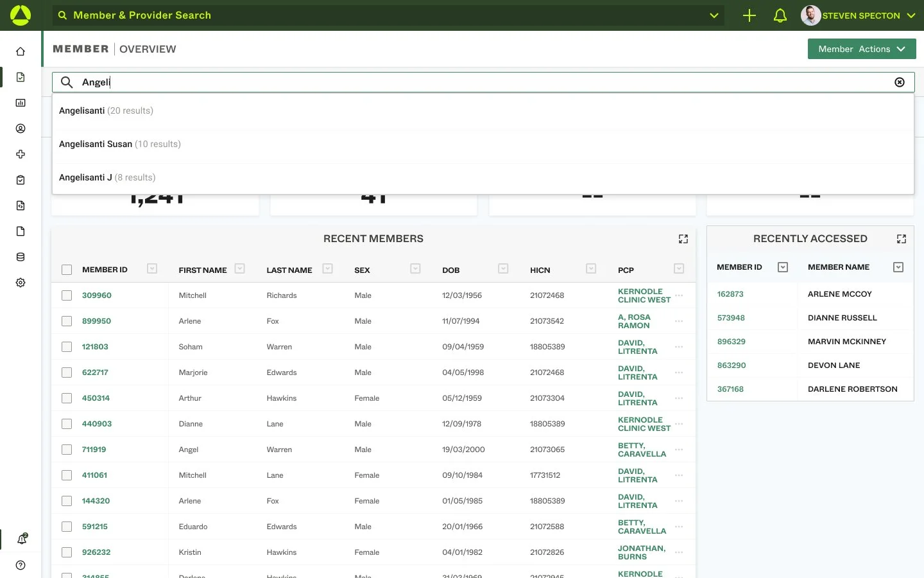Click the plus add icon in header
924x578 pixels.
pyautogui.click(x=749, y=15)
